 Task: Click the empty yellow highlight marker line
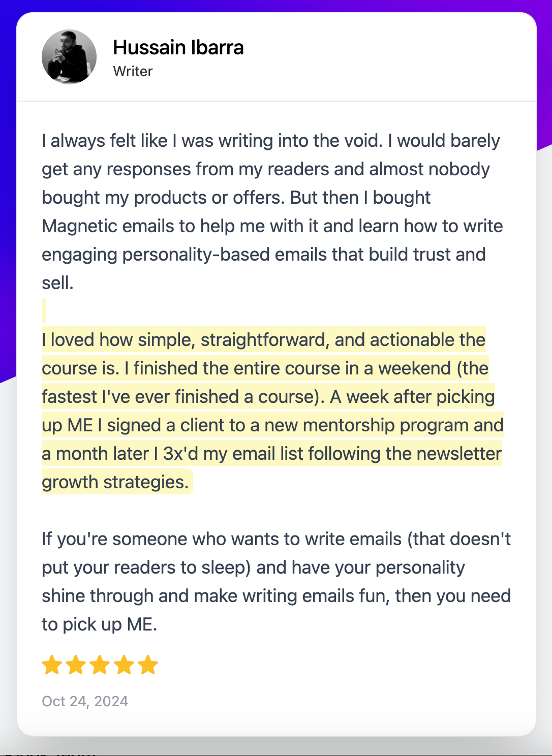coord(44,310)
